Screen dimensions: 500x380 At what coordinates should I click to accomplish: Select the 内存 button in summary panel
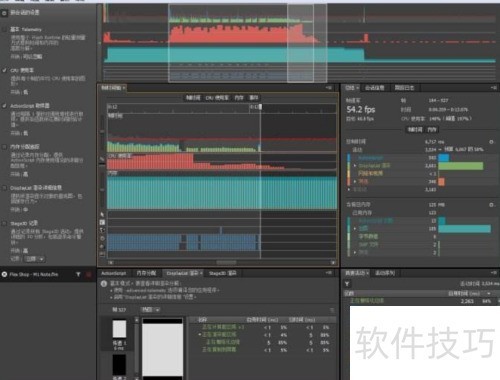(432, 130)
